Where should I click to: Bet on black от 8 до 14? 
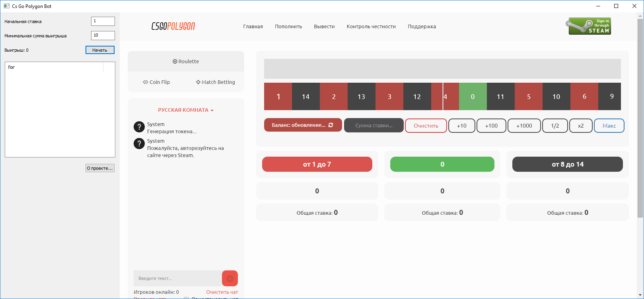point(568,164)
